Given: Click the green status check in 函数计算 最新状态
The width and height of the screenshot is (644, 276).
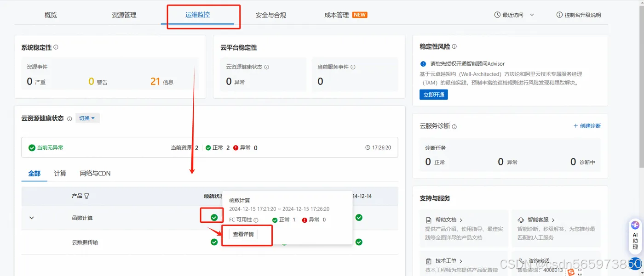Looking at the screenshot, I should (214, 217).
